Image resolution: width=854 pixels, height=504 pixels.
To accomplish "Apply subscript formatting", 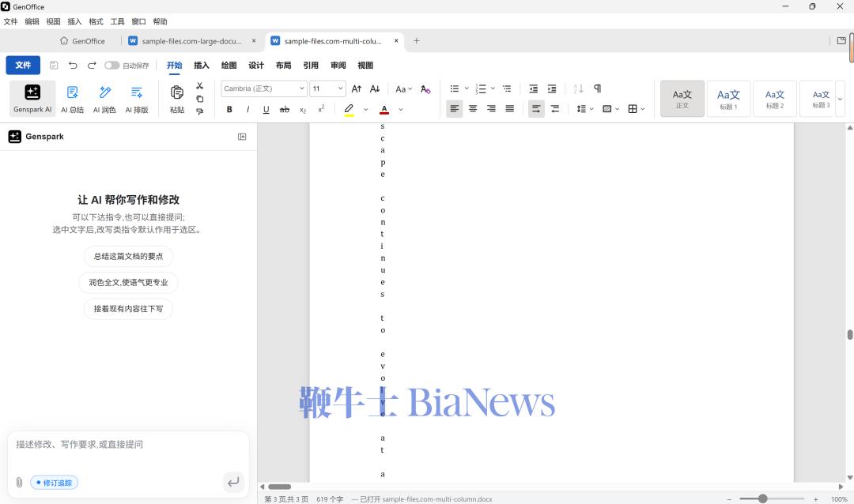I will click(303, 109).
